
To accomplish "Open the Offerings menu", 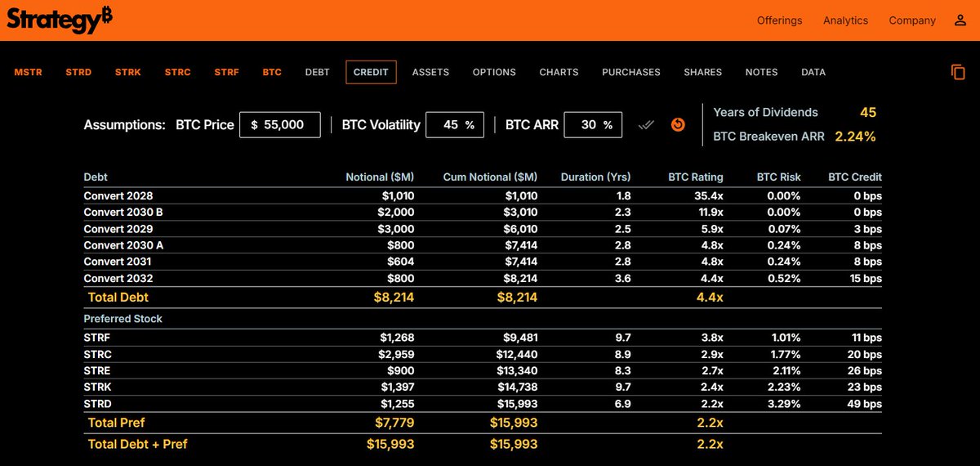I will pyautogui.click(x=779, y=20).
